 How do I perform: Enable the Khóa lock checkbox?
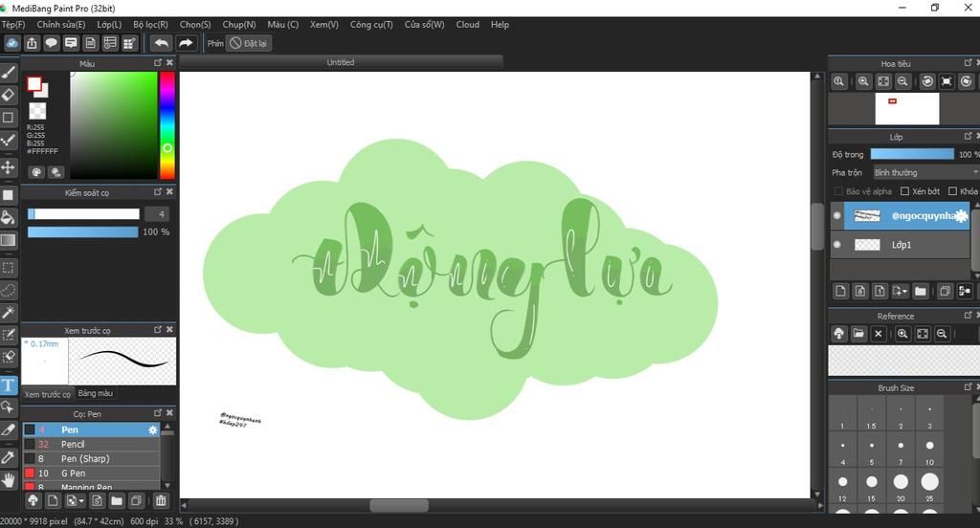tap(952, 191)
